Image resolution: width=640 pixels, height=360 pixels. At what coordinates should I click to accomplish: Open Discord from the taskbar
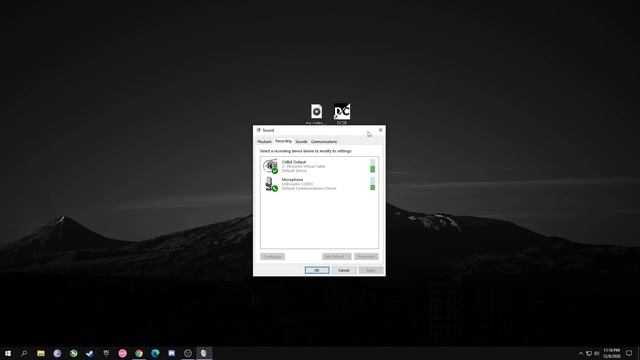[171, 353]
